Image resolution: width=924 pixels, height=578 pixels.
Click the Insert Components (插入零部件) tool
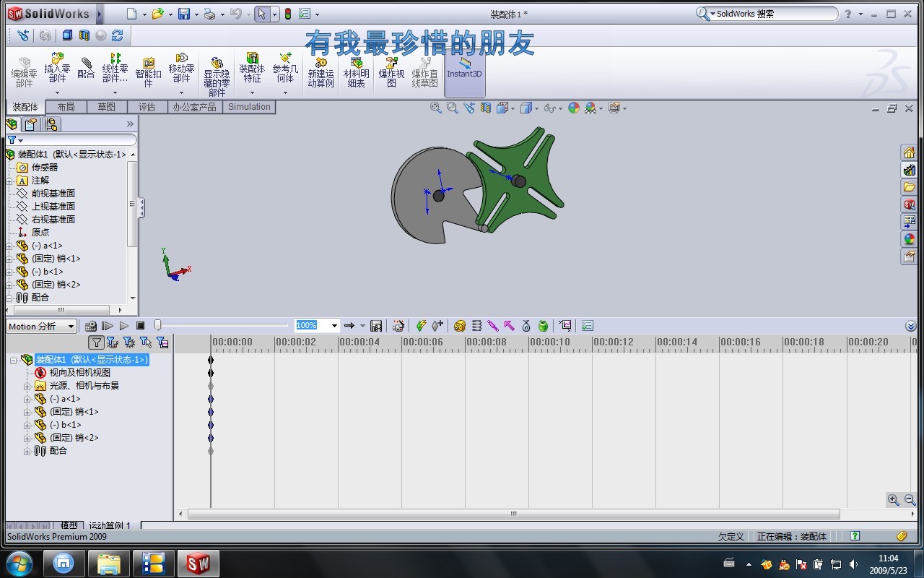point(57,69)
